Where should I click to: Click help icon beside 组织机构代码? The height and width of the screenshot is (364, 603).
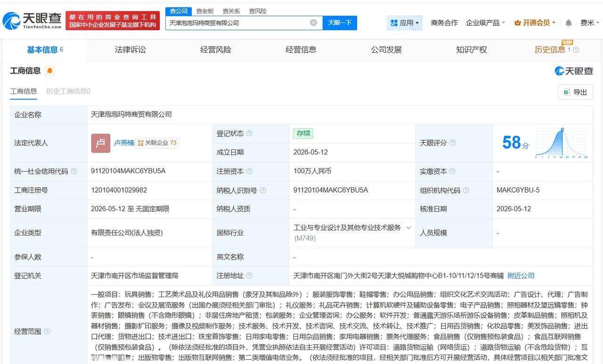pos(465,190)
